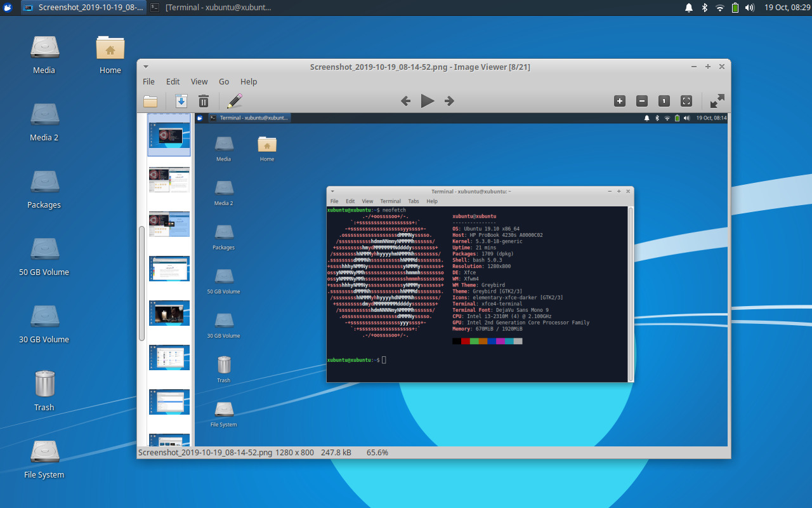812x508 pixels.
Task: Expand the window menu disclosure triangle
Action: tap(145, 66)
